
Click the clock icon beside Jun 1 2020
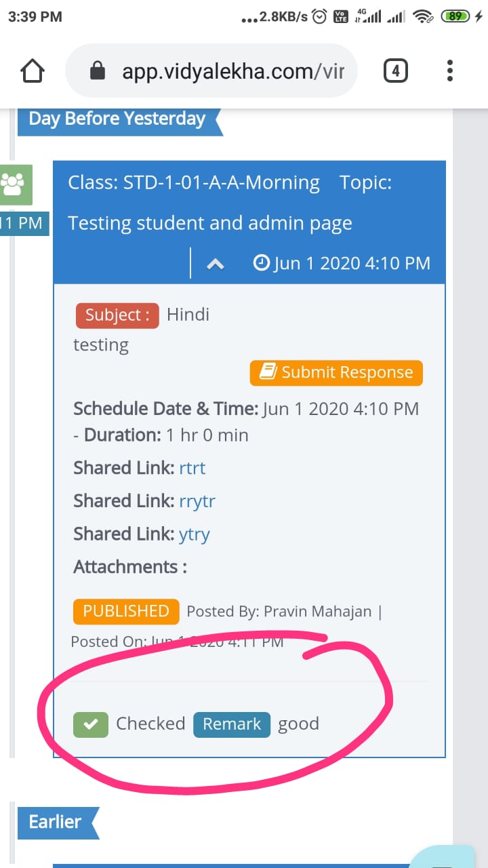[x=261, y=262]
